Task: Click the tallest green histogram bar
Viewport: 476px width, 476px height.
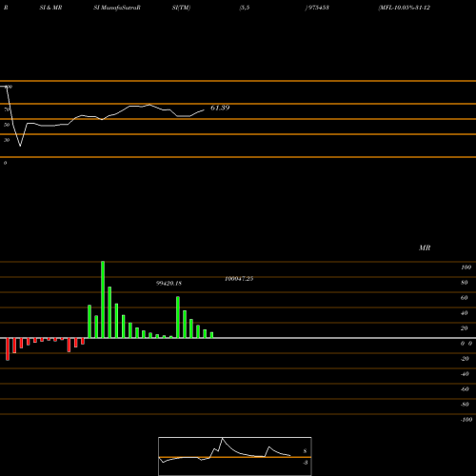Action: (103, 300)
